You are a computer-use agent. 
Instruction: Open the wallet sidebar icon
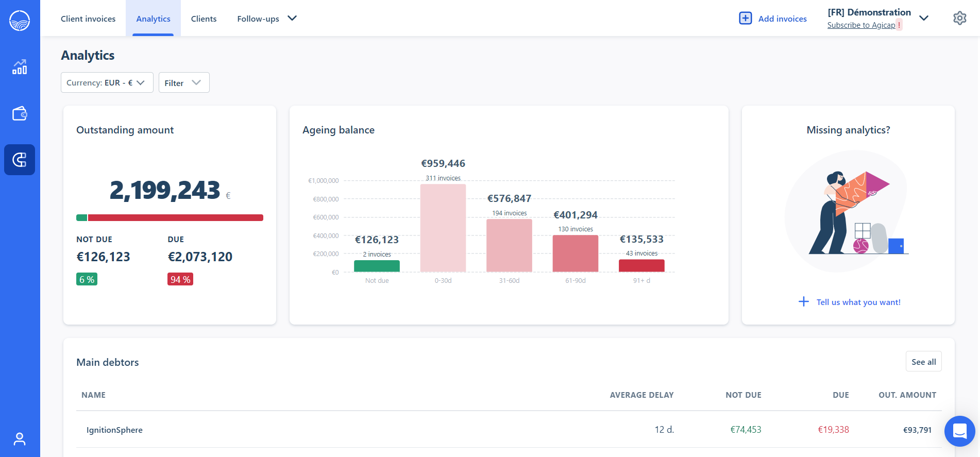coord(20,113)
